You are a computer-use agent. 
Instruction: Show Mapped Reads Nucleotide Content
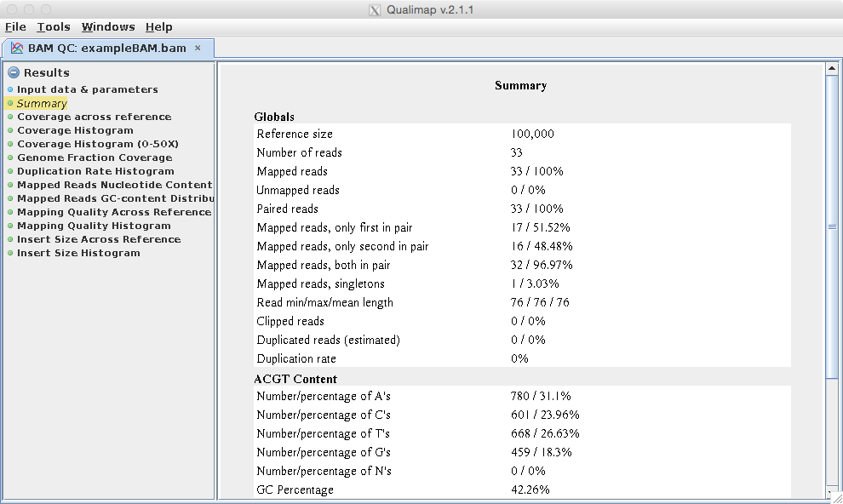click(x=114, y=185)
